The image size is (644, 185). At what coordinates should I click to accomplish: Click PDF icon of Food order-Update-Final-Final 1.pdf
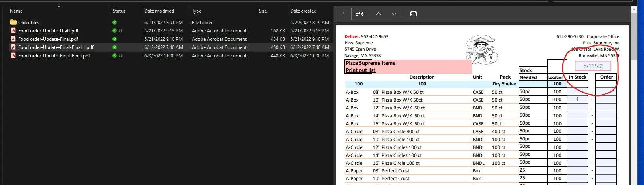[13, 47]
